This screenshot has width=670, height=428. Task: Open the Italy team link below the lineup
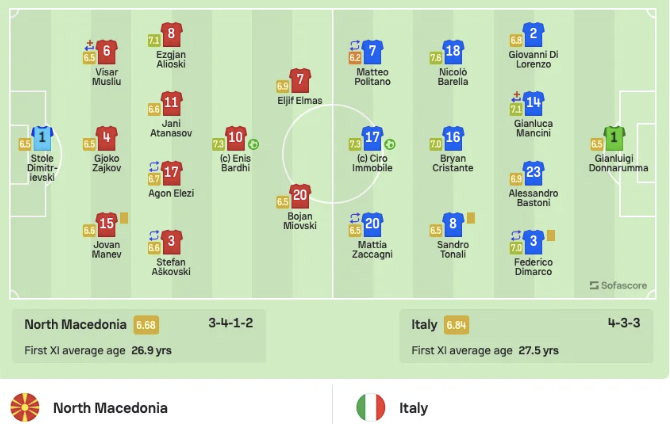click(x=414, y=408)
